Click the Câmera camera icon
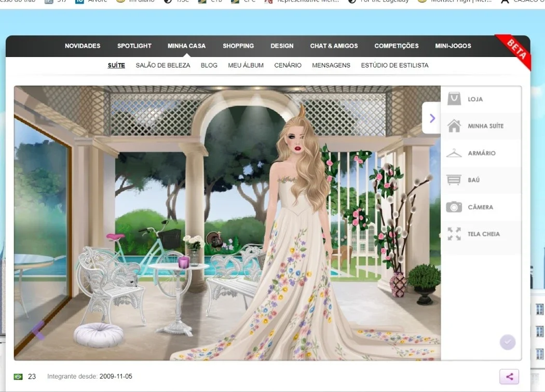 tap(454, 207)
